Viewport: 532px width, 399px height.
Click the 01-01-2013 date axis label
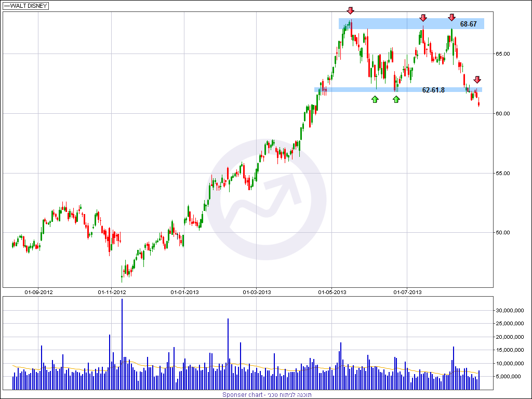[184, 292]
